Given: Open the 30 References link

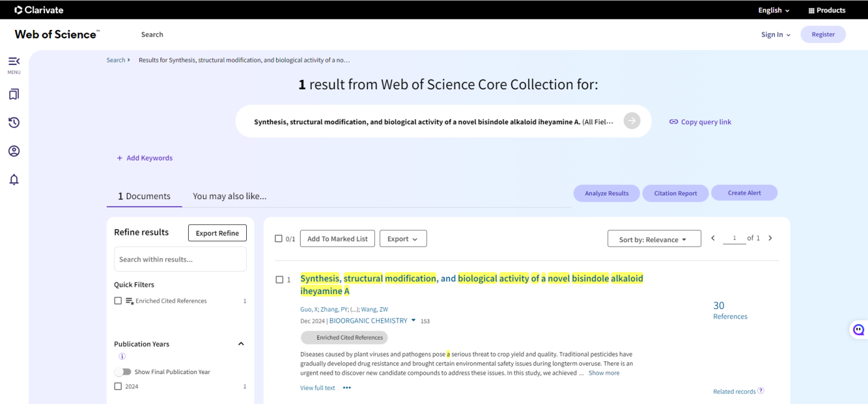Looking at the screenshot, I should coord(730,310).
